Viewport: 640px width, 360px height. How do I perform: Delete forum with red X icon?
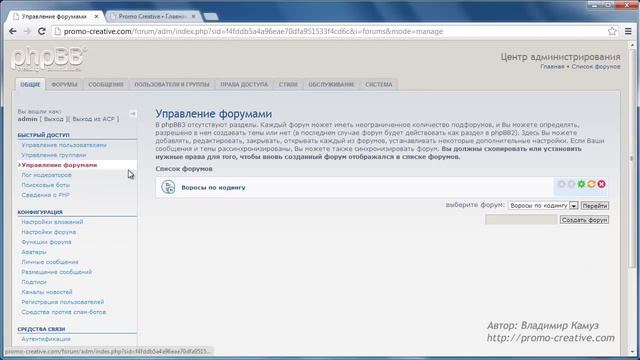coord(601,184)
